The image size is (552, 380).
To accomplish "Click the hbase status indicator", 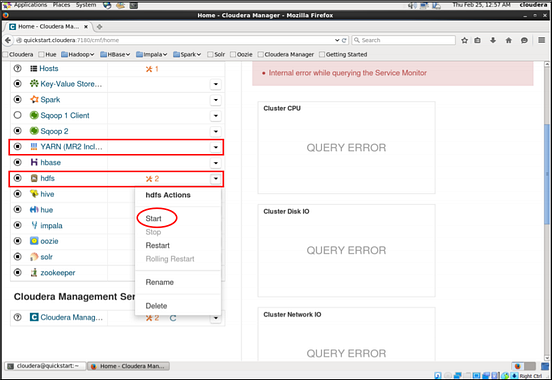I will click(x=17, y=162).
